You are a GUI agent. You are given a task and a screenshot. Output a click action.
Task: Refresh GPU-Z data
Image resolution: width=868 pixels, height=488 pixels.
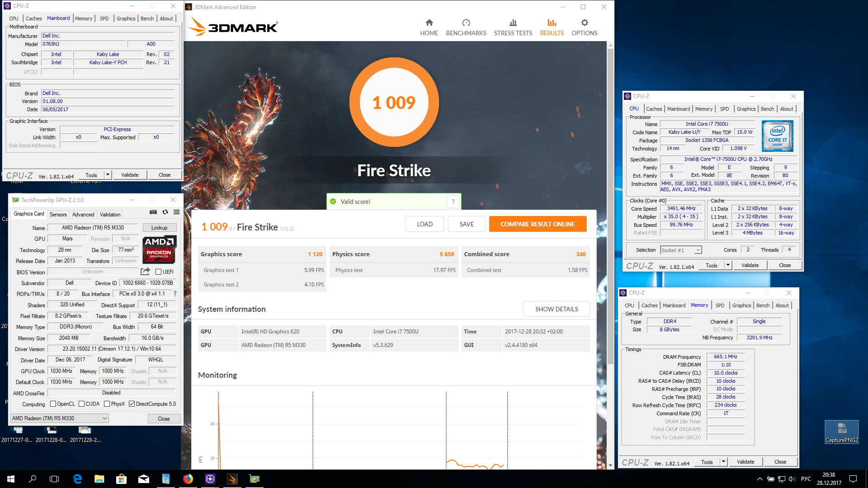point(165,212)
